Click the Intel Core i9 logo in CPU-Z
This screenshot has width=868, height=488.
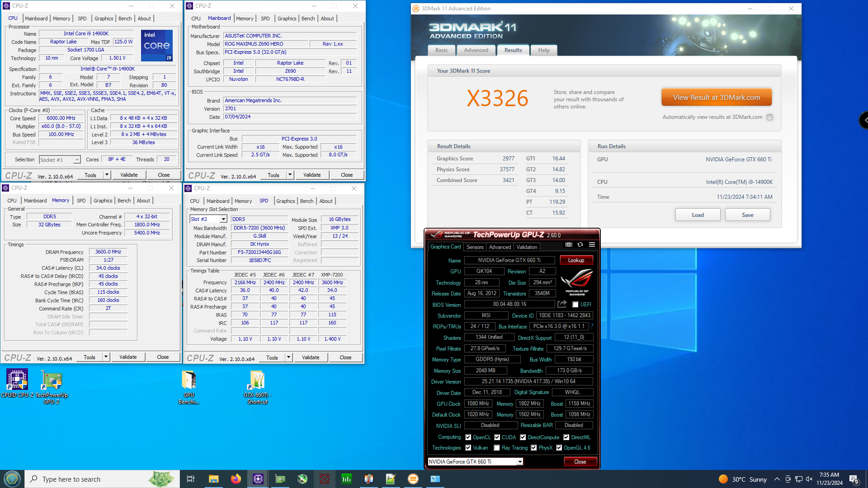[157, 45]
